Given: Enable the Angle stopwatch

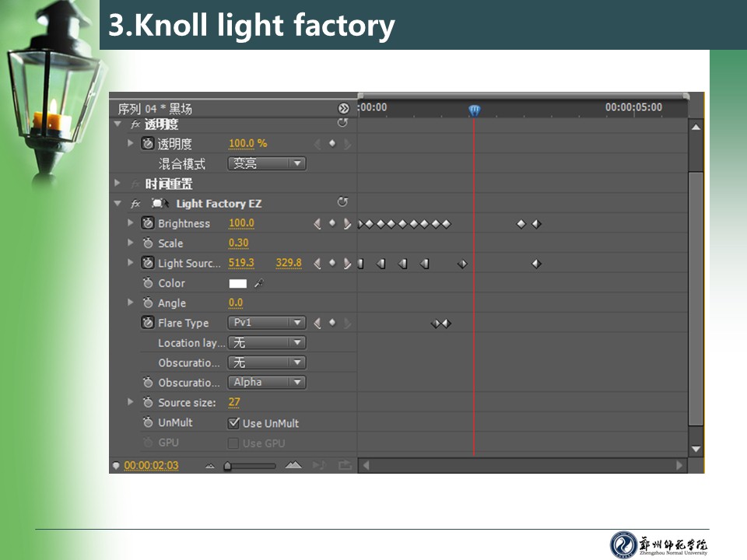Looking at the screenshot, I should click(x=148, y=303).
